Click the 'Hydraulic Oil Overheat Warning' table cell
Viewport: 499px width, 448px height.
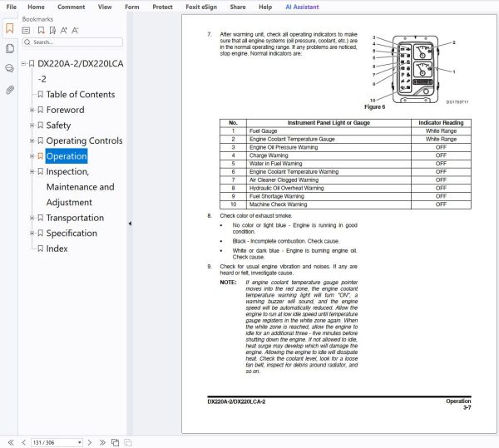(329, 188)
